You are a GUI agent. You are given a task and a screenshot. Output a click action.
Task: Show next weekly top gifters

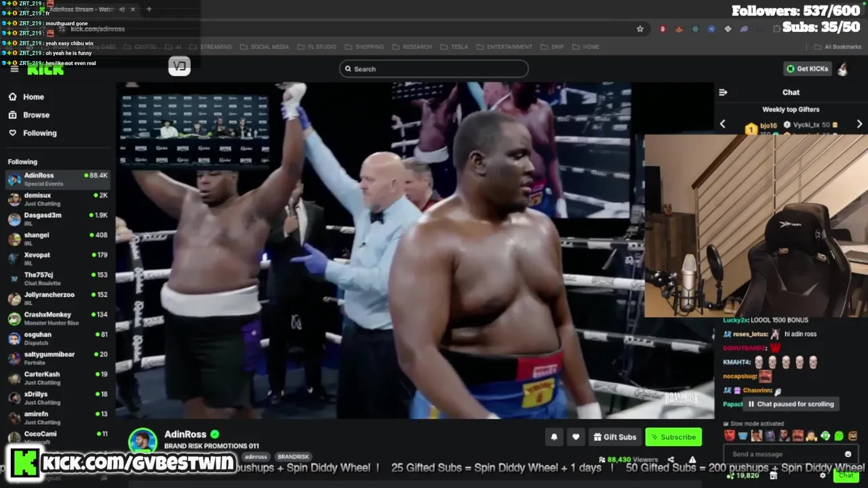(859, 124)
